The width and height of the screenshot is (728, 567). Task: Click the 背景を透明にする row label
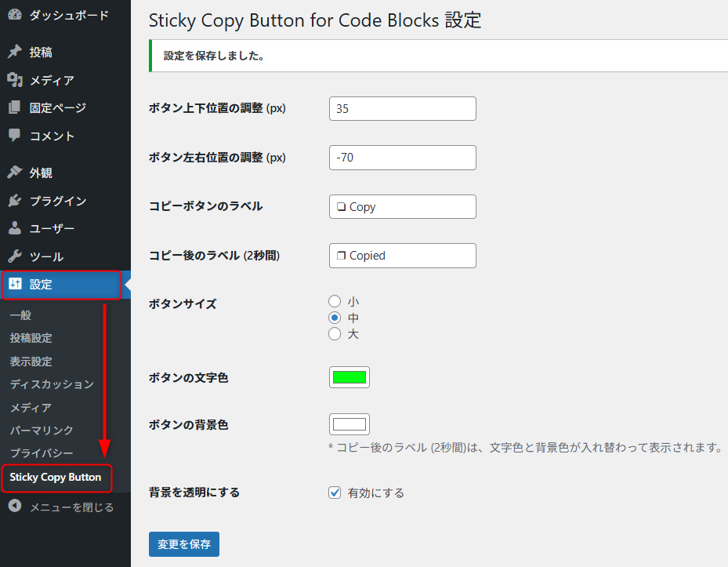194,492
